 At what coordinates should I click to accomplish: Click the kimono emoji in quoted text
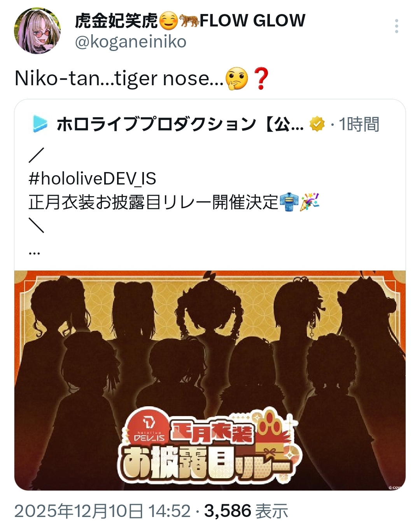click(289, 202)
